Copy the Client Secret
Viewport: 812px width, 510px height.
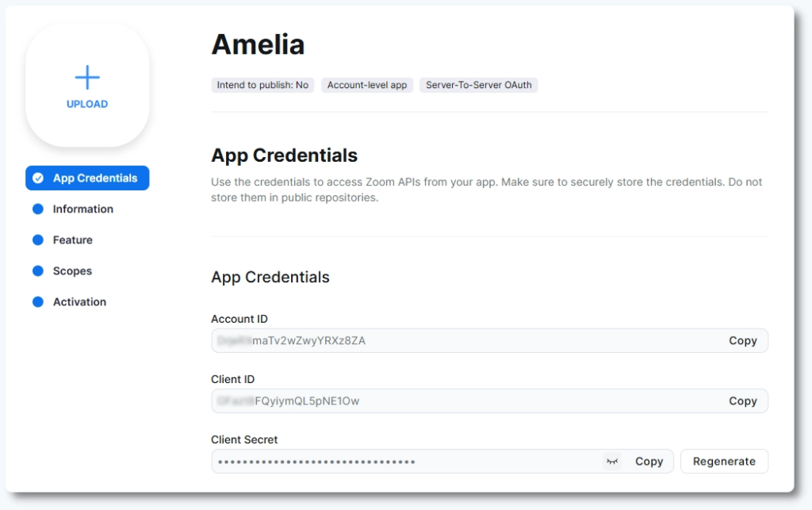pos(649,462)
